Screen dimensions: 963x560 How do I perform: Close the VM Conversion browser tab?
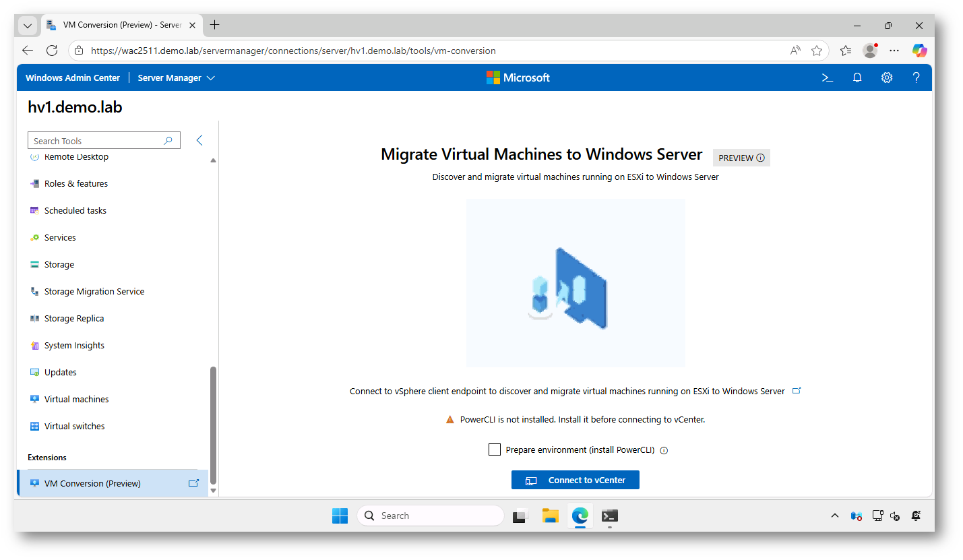tap(192, 25)
